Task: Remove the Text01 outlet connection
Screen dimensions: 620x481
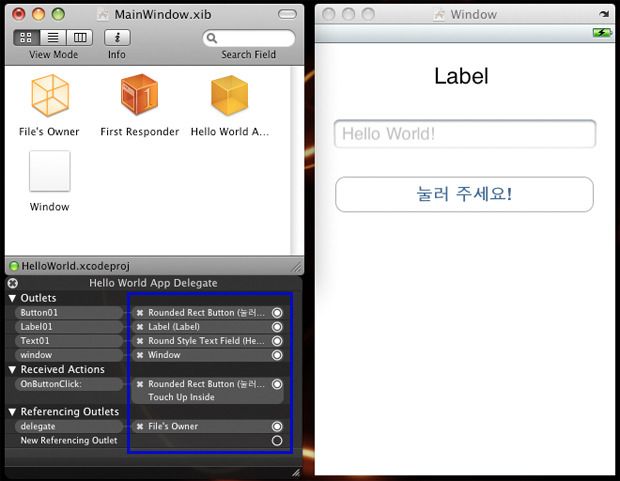Action: coord(140,341)
